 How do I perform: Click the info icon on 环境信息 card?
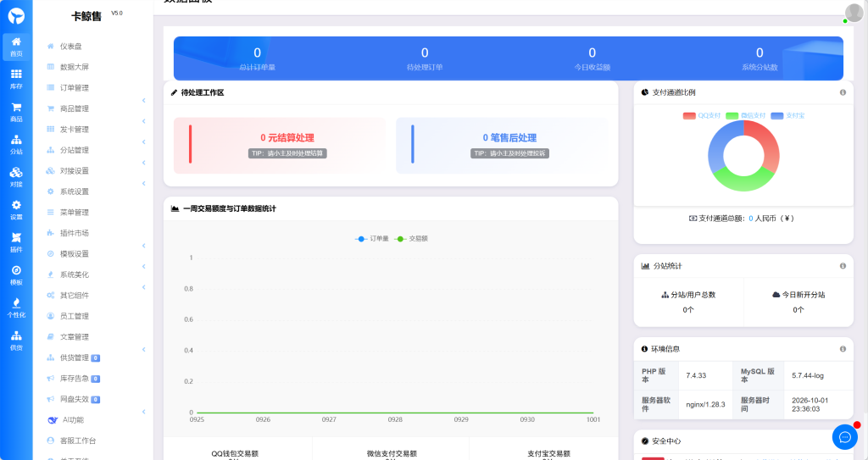843,349
